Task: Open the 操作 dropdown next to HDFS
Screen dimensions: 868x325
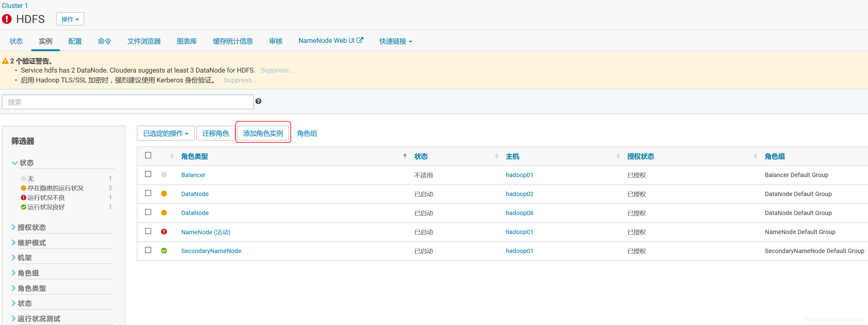Action: tap(70, 19)
